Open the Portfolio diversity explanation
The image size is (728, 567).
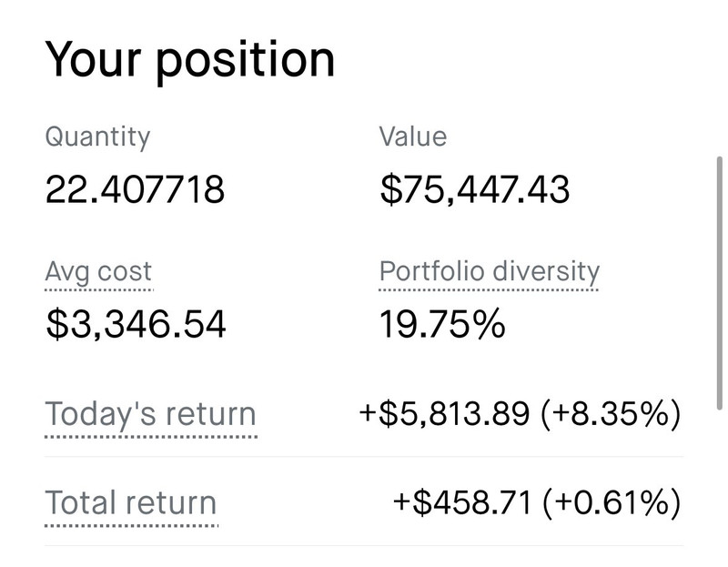[489, 271]
